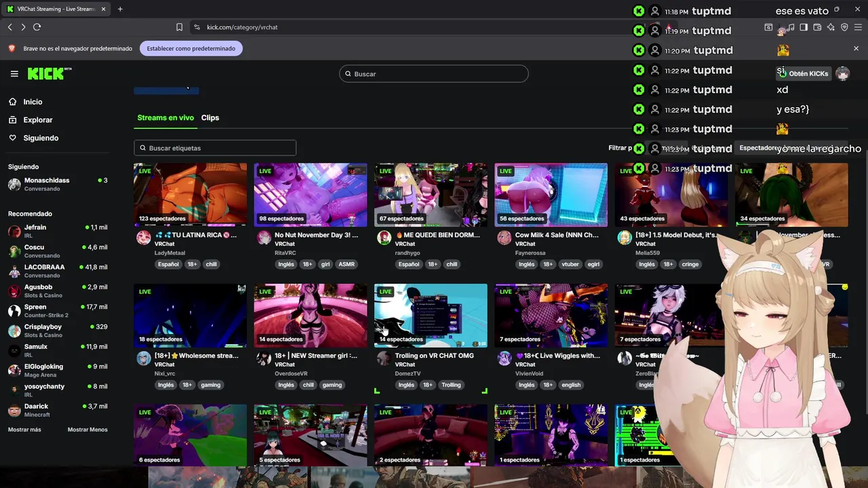Click the user avatar in Kick header
Viewport: 868px width, 488px height.
tap(842, 73)
